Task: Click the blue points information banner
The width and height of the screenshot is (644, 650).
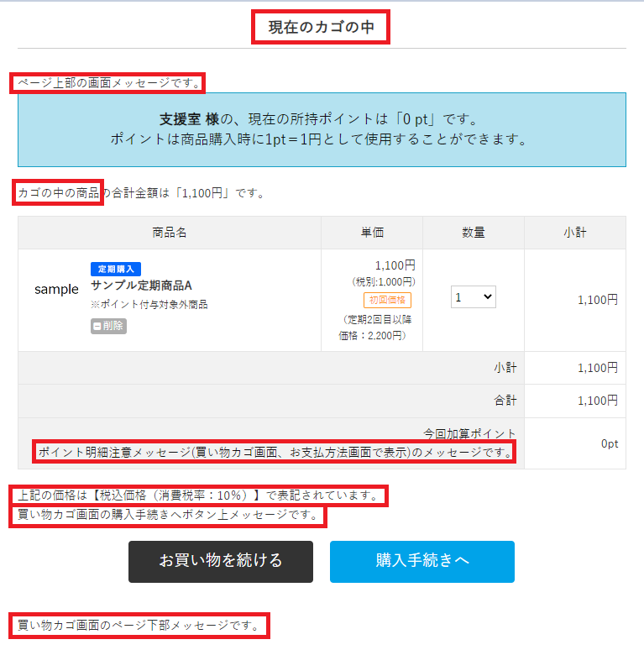Action: (x=322, y=130)
